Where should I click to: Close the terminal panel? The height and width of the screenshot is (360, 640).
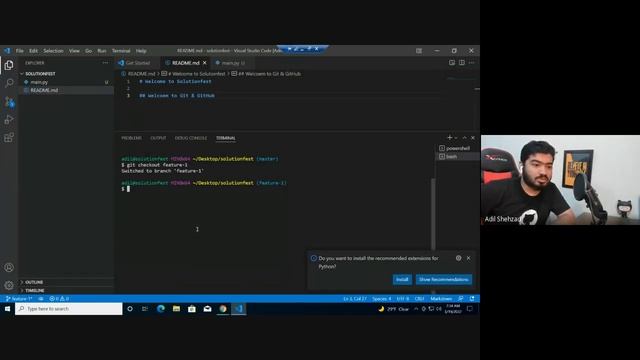473,138
